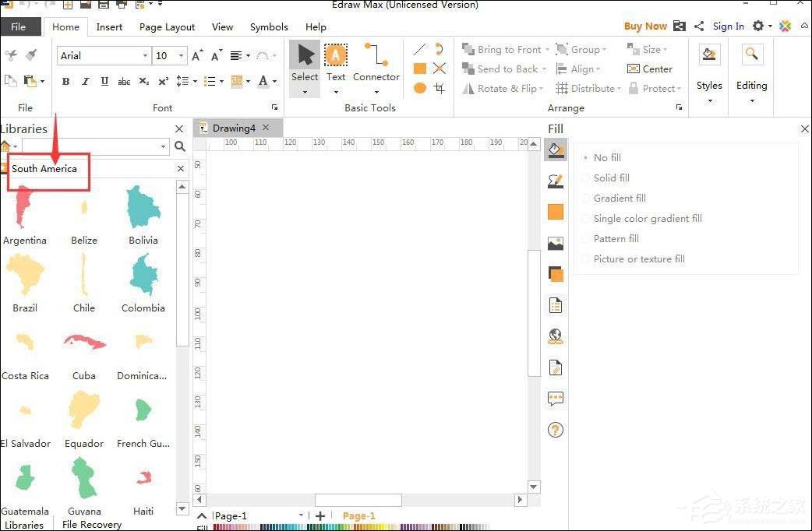Expand the Bring to Front dropdown
This screenshot has width=812, height=531.
coord(547,50)
